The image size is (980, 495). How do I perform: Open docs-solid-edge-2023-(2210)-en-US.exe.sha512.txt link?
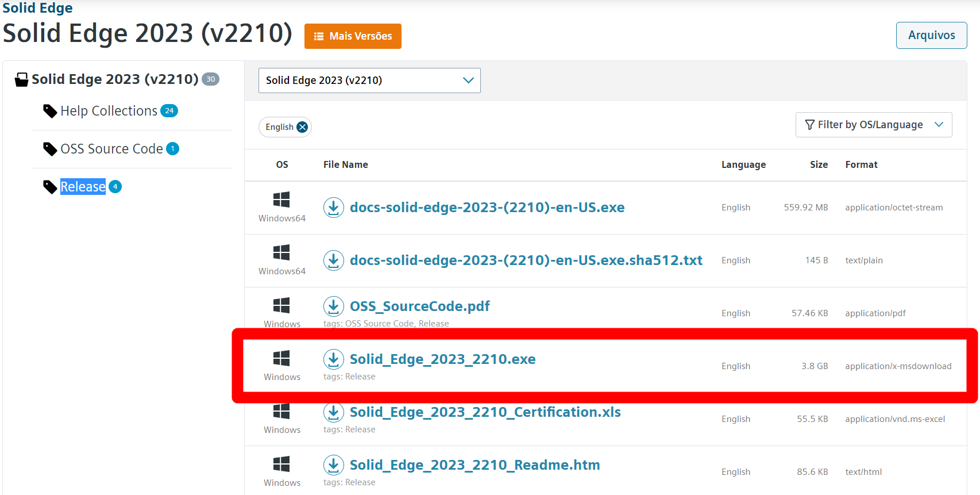pyautogui.click(x=526, y=260)
